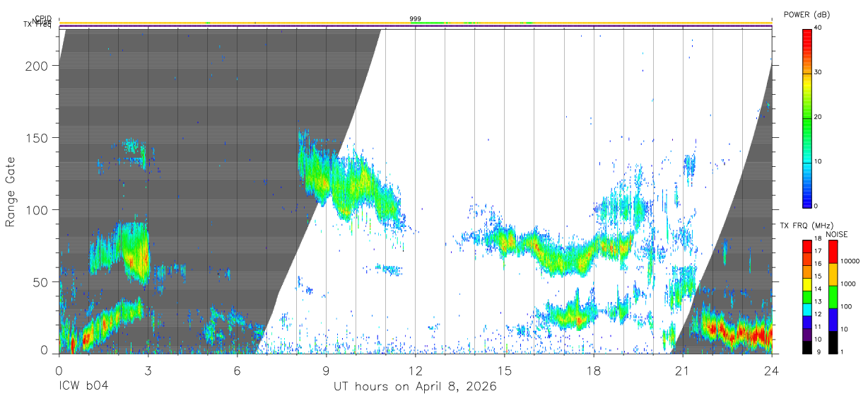Click the POWER (dB) legend title
This screenshot has height=401, width=868.
[x=807, y=15]
